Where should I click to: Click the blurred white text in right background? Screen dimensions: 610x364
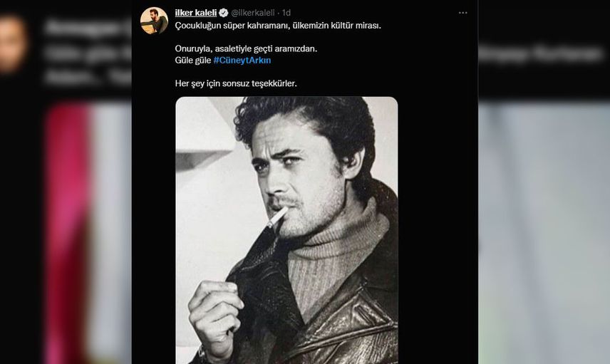point(541,53)
